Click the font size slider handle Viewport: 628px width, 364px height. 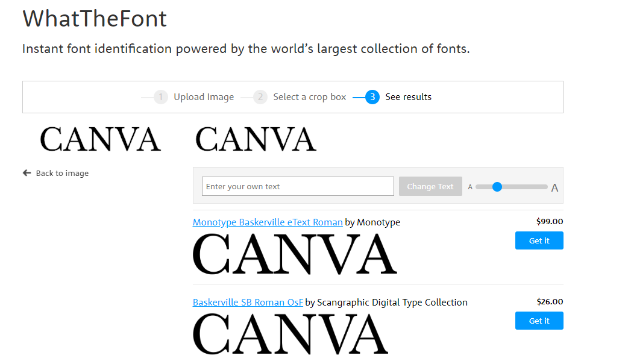click(x=497, y=187)
